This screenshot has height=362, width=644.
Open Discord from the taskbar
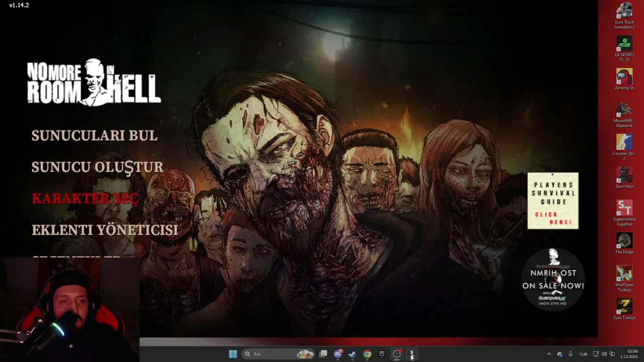[338, 354]
